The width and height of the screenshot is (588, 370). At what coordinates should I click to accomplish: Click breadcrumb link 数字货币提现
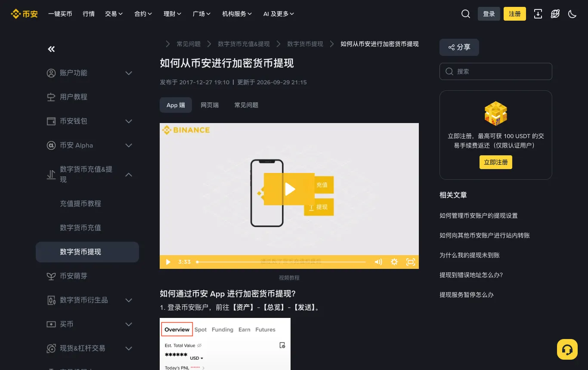[305, 44]
